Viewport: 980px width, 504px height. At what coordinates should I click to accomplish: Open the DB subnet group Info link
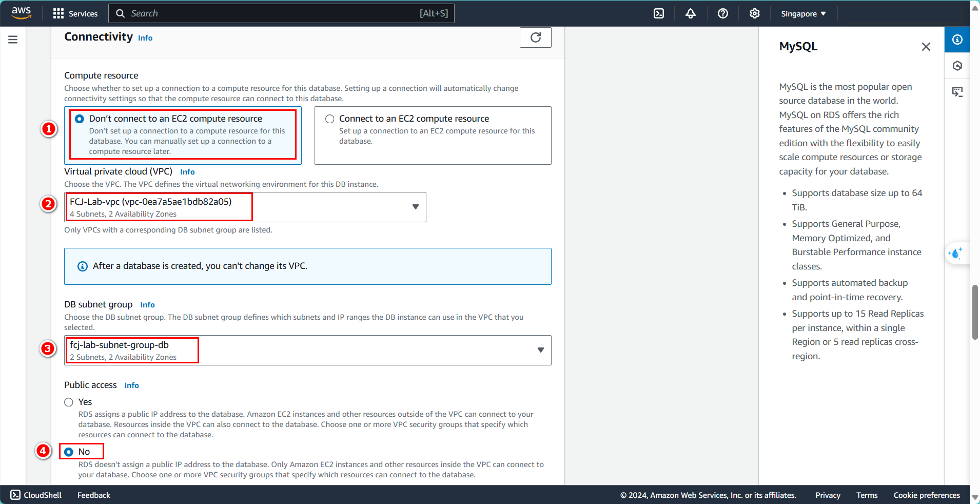[147, 305]
